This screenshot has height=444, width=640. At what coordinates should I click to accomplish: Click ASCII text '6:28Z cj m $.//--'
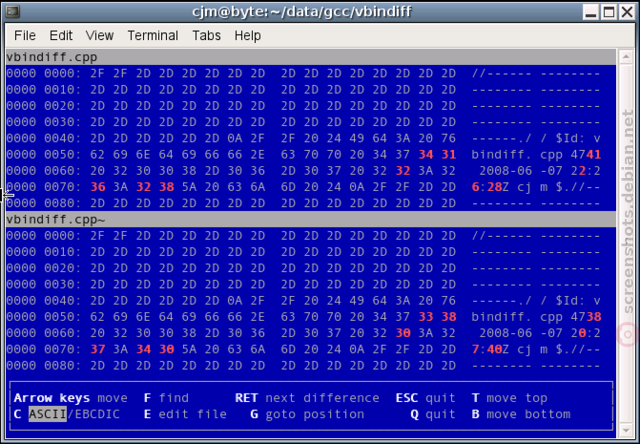536,187
